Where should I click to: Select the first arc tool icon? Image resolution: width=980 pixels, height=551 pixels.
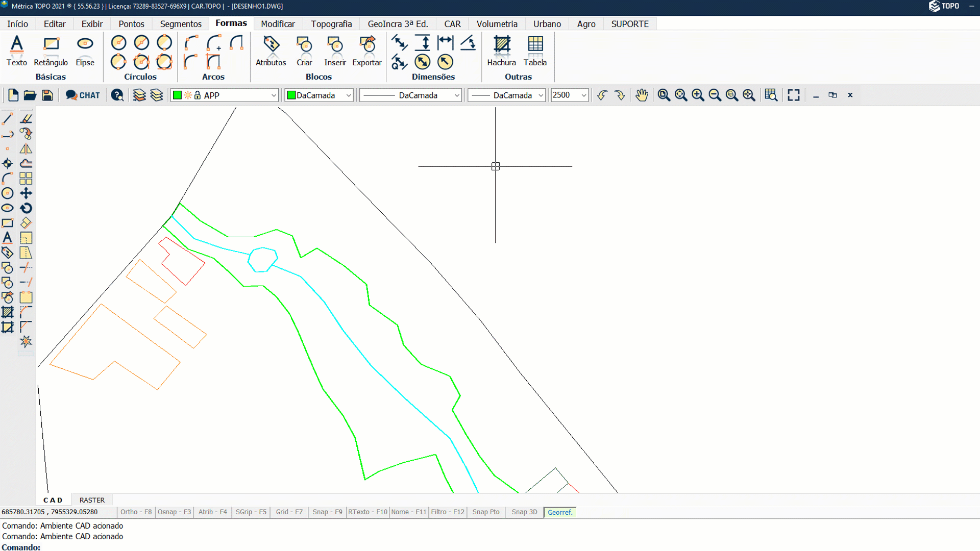click(x=191, y=43)
